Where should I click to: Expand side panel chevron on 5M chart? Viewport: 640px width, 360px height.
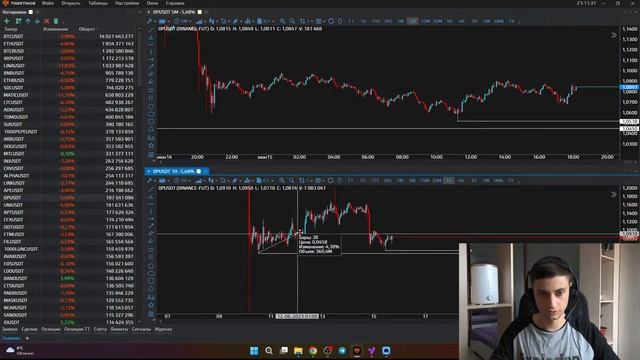point(614,36)
